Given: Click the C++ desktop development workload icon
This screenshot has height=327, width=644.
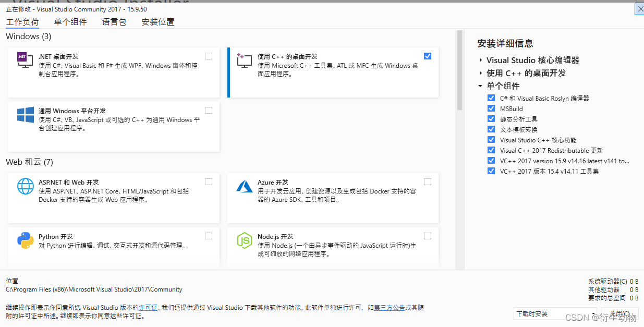Looking at the screenshot, I should coord(244,60).
